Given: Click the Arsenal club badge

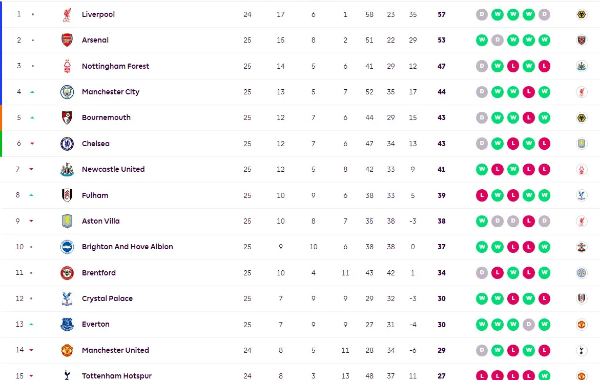Looking at the screenshot, I should click(67, 40).
